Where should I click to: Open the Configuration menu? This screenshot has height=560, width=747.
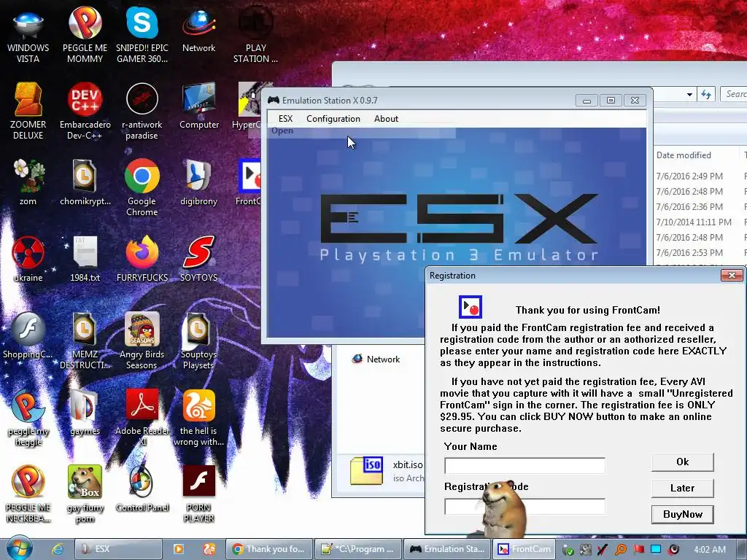(333, 119)
